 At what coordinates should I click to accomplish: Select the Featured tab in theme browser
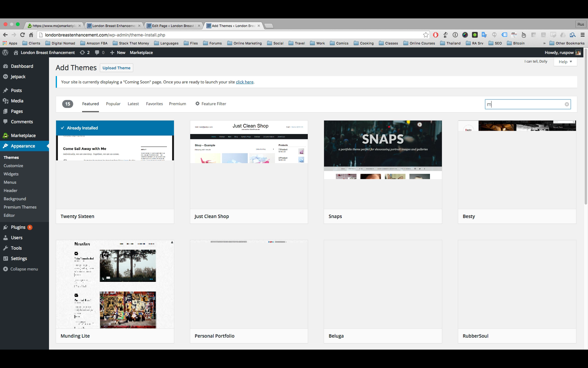[90, 103]
